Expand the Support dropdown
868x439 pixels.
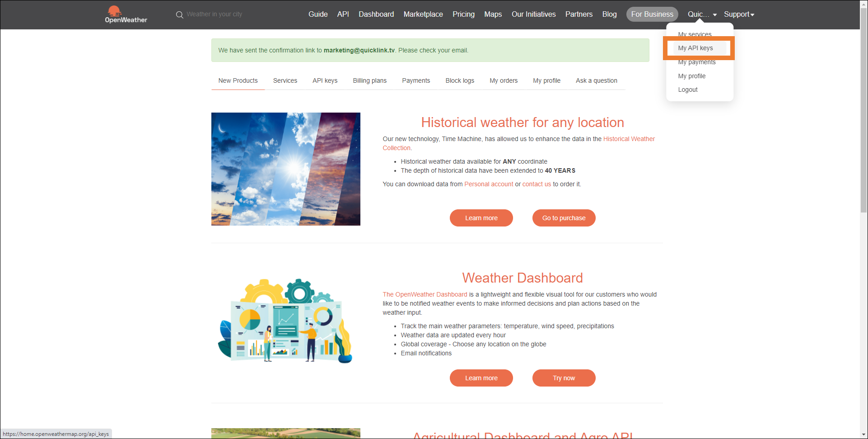[x=739, y=14]
